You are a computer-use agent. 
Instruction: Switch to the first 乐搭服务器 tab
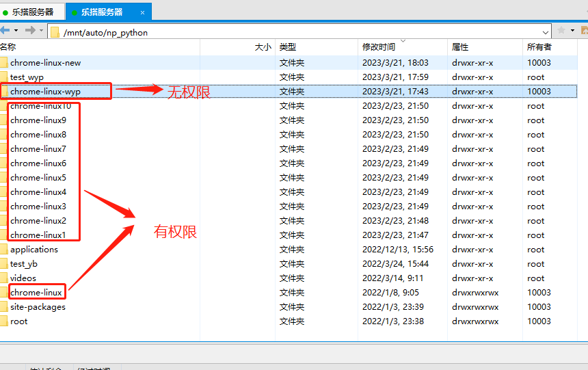click(x=32, y=12)
